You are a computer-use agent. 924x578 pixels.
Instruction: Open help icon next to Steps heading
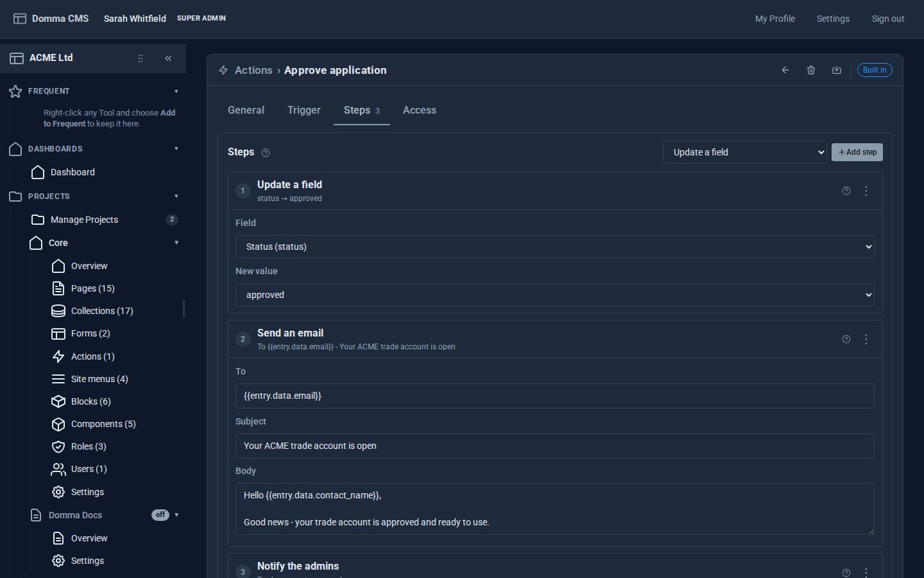pos(266,153)
